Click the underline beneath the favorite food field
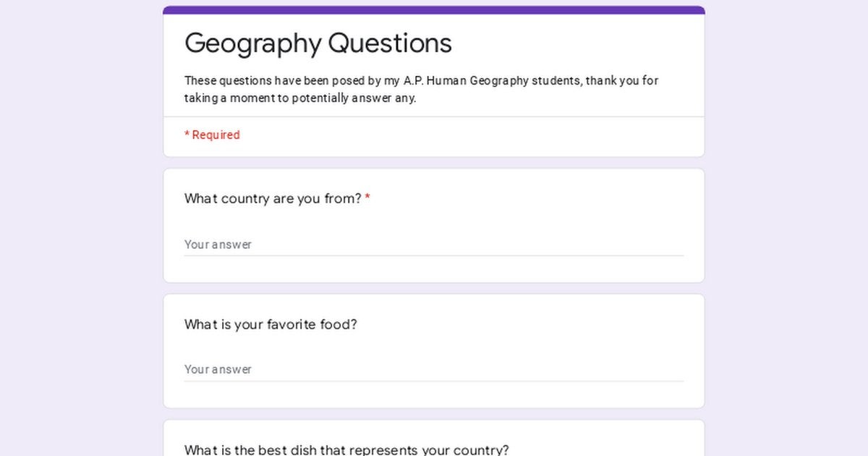This screenshot has height=456, width=868. [434, 381]
